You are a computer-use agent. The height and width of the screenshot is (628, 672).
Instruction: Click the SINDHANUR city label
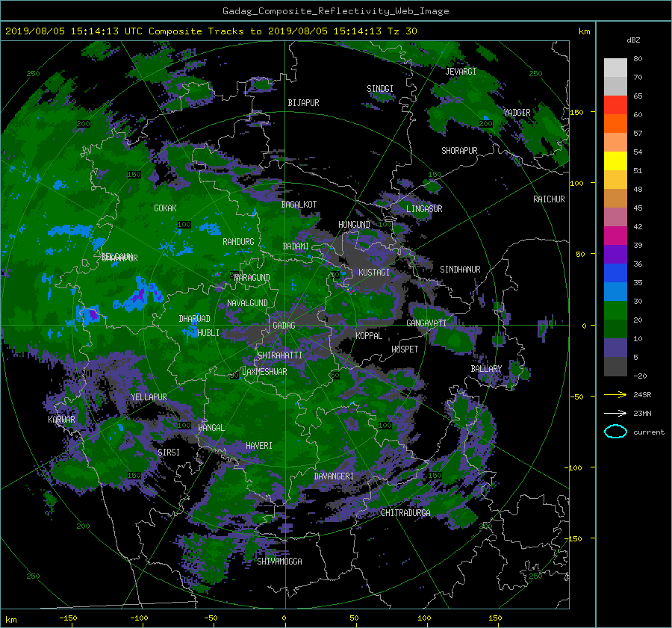pos(460,270)
